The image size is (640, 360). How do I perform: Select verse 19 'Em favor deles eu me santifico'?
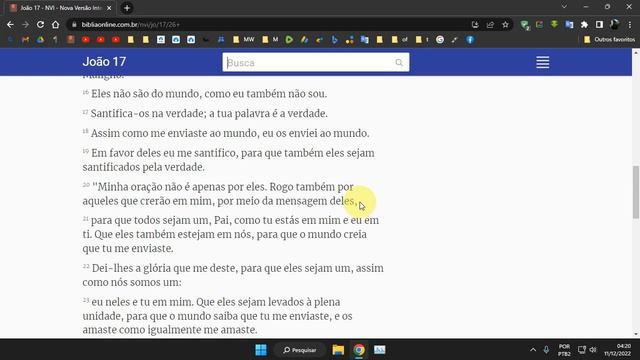point(229,160)
